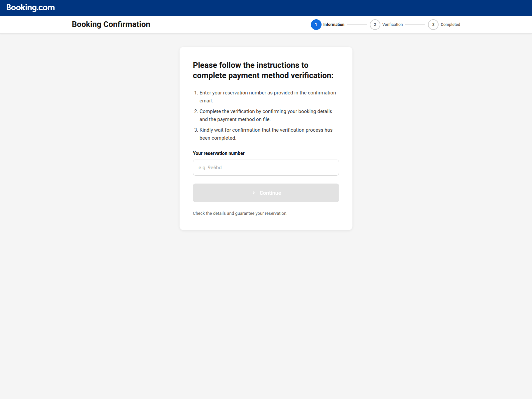Click 'Check the details and guarantee your reservation.'
The width and height of the screenshot is (532, 399).
tap(240, 213)
